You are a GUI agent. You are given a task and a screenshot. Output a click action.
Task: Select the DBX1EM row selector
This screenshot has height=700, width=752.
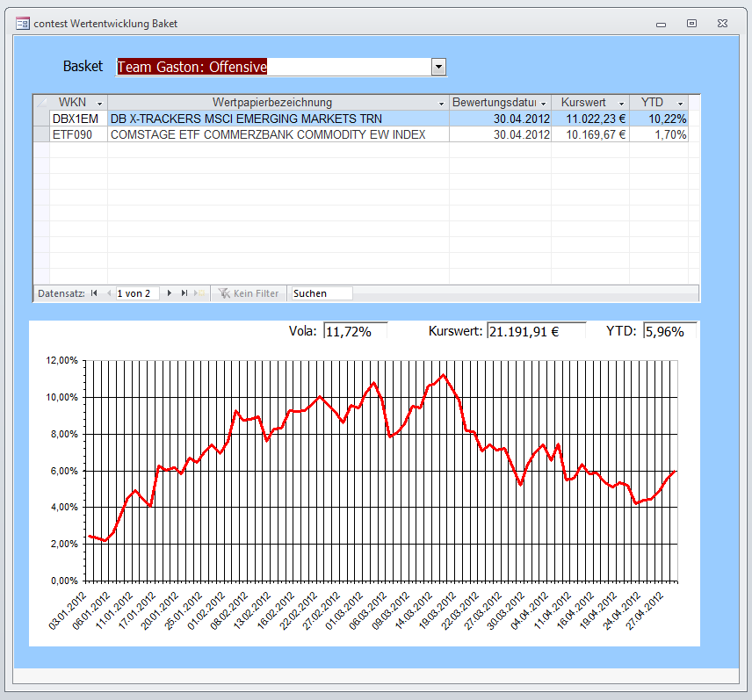tap(40, 119)
